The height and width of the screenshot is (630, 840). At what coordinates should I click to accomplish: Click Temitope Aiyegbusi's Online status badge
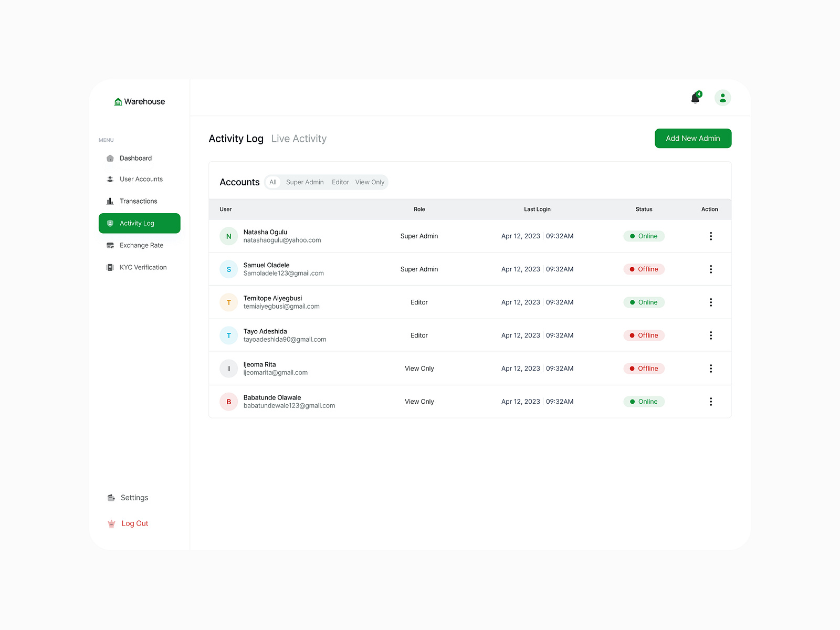644,302
